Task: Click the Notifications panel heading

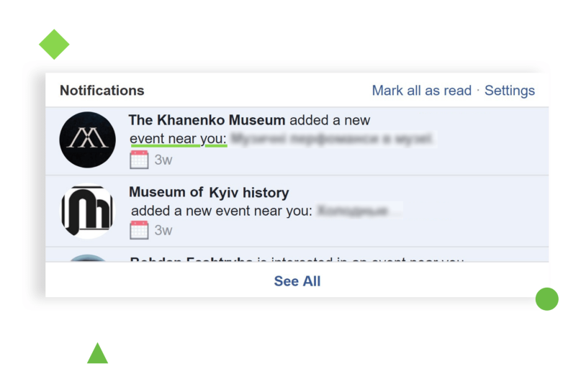Action: click(102, 91)
